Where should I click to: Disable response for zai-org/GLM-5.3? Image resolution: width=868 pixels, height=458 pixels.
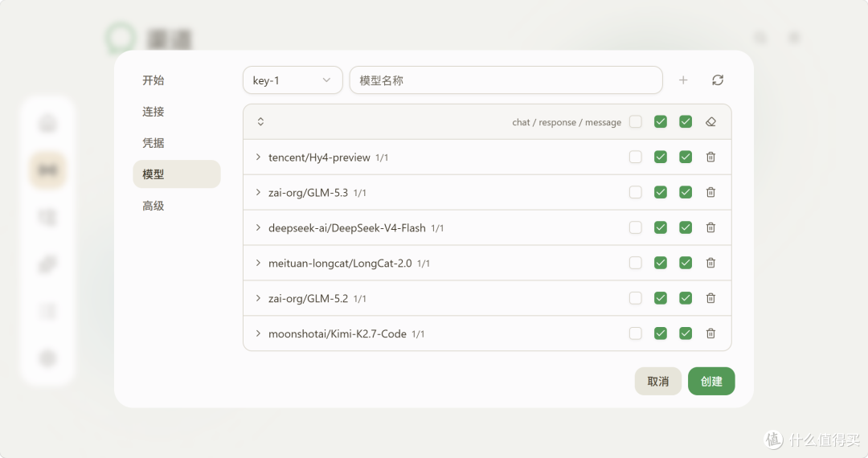pos(661,193)
